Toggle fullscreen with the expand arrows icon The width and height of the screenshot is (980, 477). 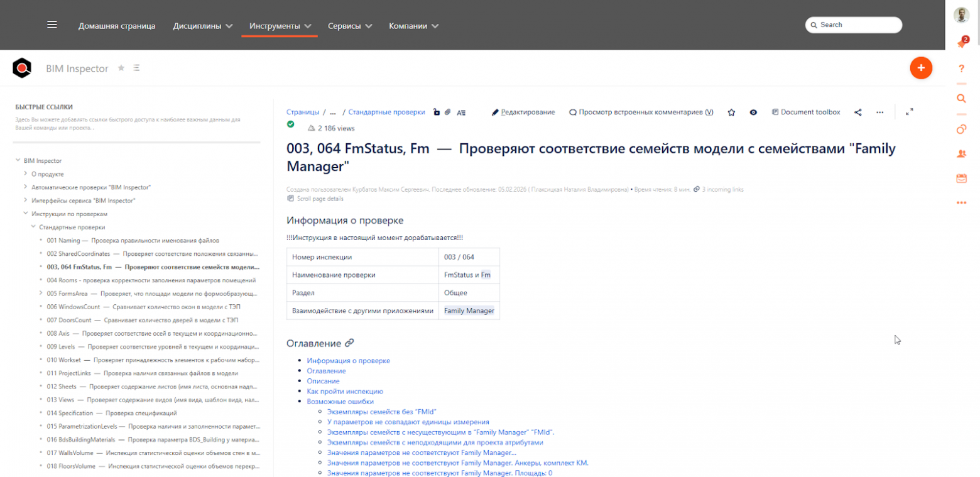coord(910,112)
